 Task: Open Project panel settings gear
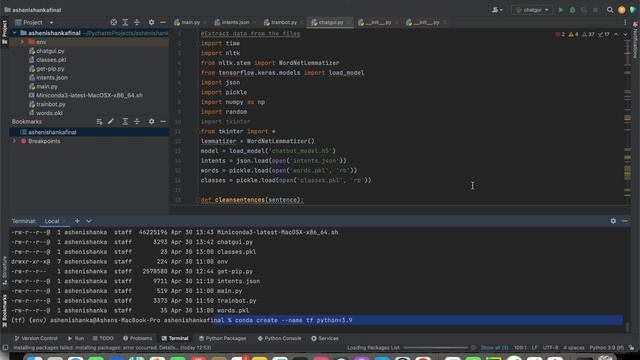[151, 22]
